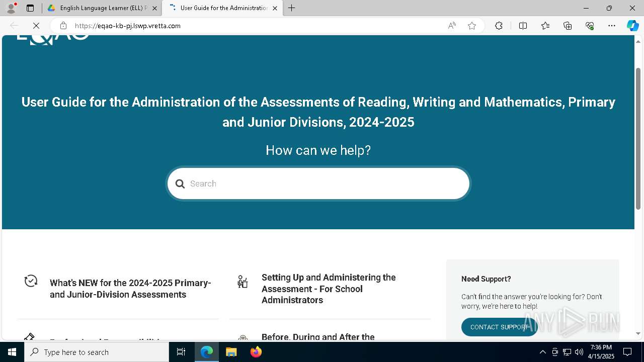The image size is (644, 362).
Task: Open network status tray icon
Action: pyautogui.click(x=567, y=352)
